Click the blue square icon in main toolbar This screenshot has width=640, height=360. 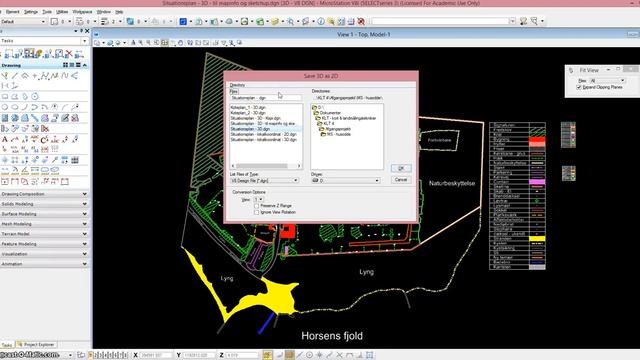[183, 21]
